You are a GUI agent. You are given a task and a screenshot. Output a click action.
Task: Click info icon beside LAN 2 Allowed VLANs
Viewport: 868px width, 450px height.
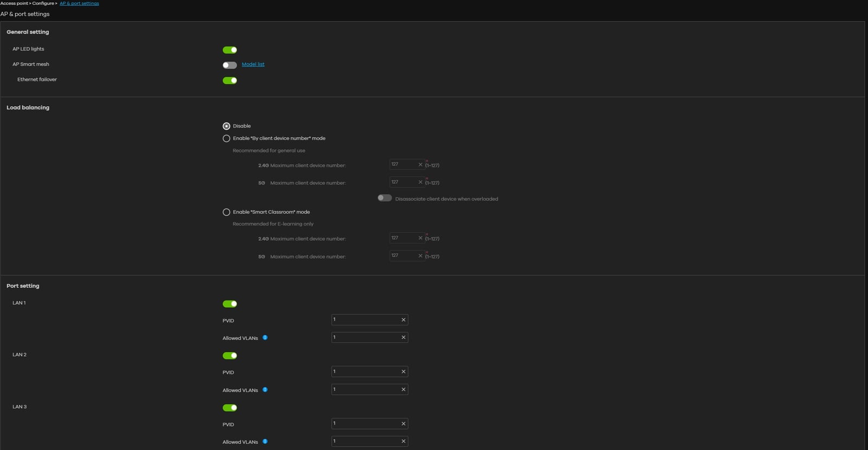265,390
